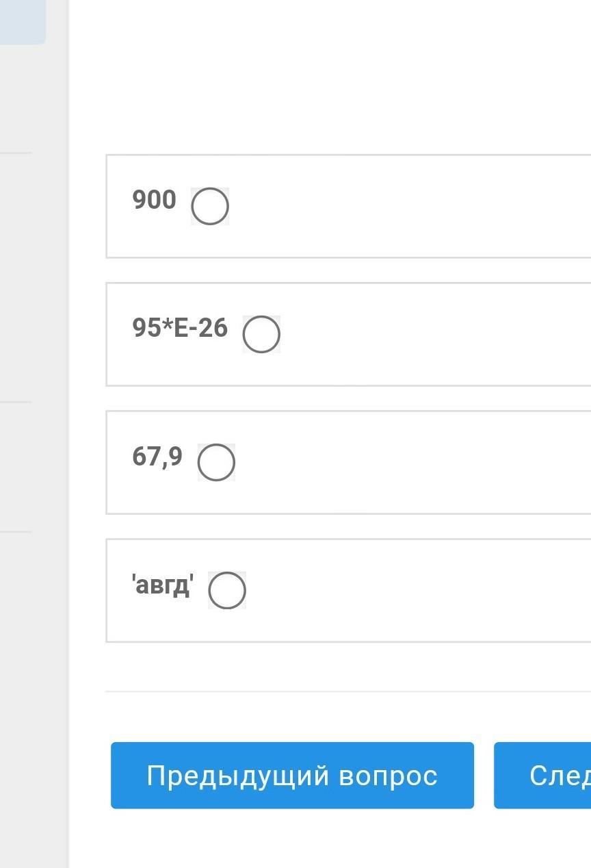Choose the 95*E-26 radio button

261,334
